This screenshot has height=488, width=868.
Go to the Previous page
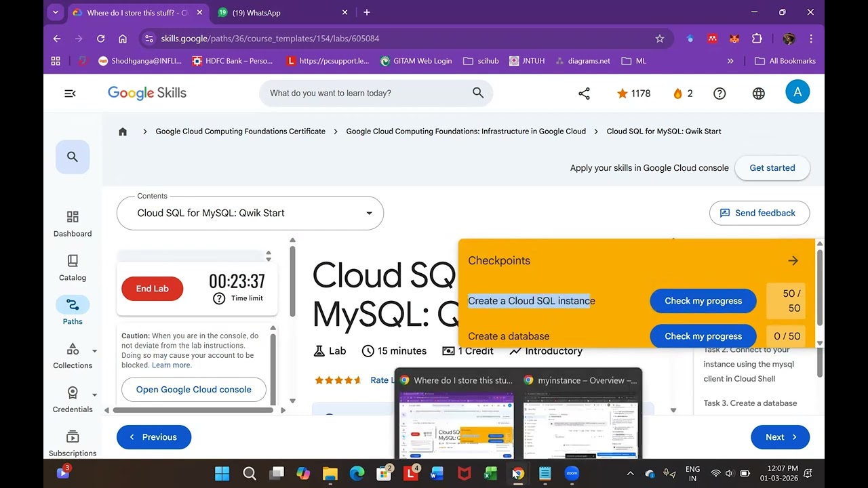154,437
